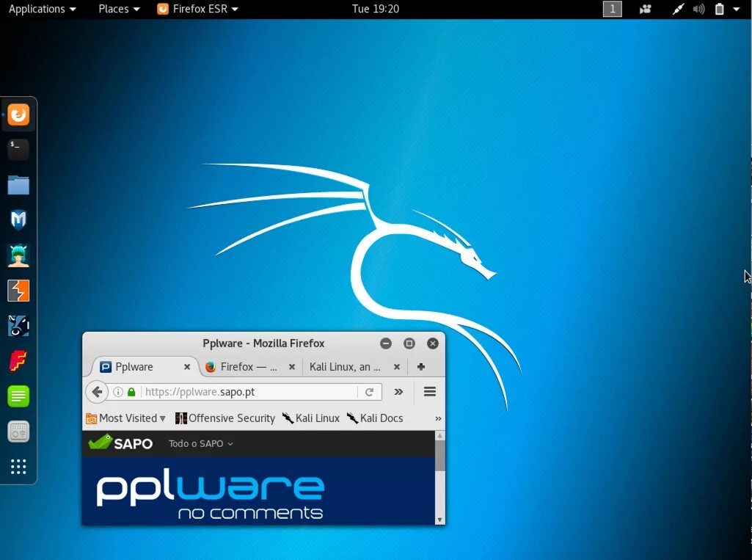
Task: Close the Kali Linux tab
Action: click(x=397, y=367)
